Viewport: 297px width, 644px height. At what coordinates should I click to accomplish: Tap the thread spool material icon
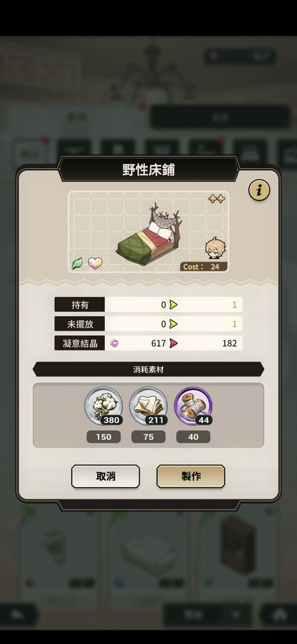[x=193, y=406]
